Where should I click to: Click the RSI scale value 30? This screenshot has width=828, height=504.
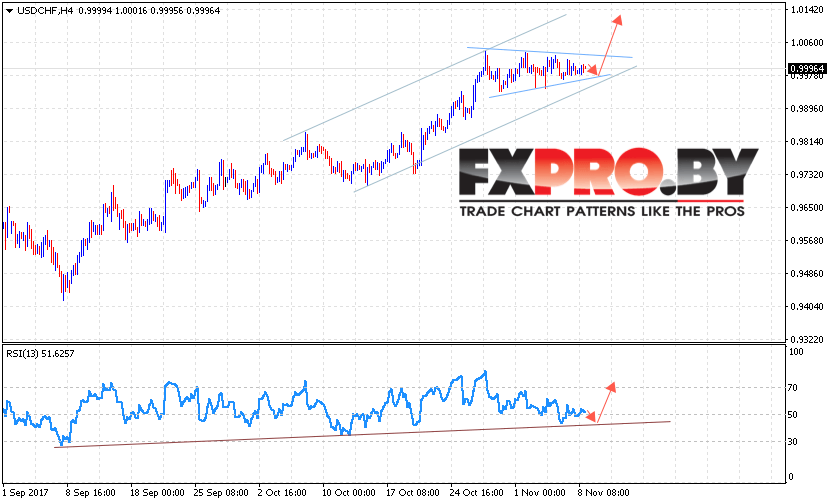[793, 442]
